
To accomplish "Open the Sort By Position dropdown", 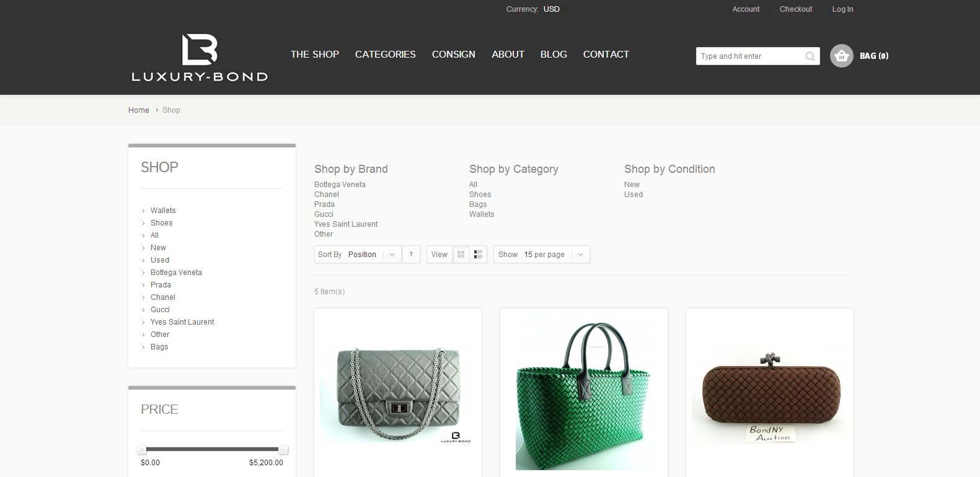I will [x=358, y=255].
